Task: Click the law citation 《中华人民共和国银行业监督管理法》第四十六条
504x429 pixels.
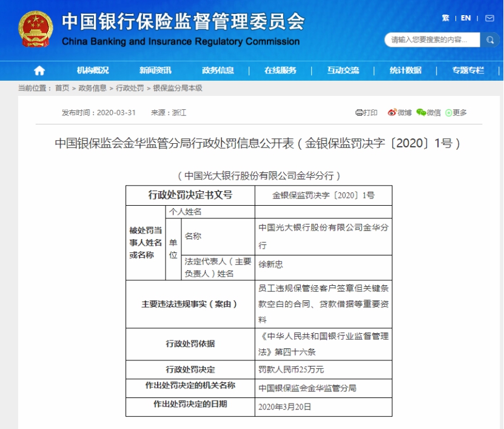Action: point(323,344)
